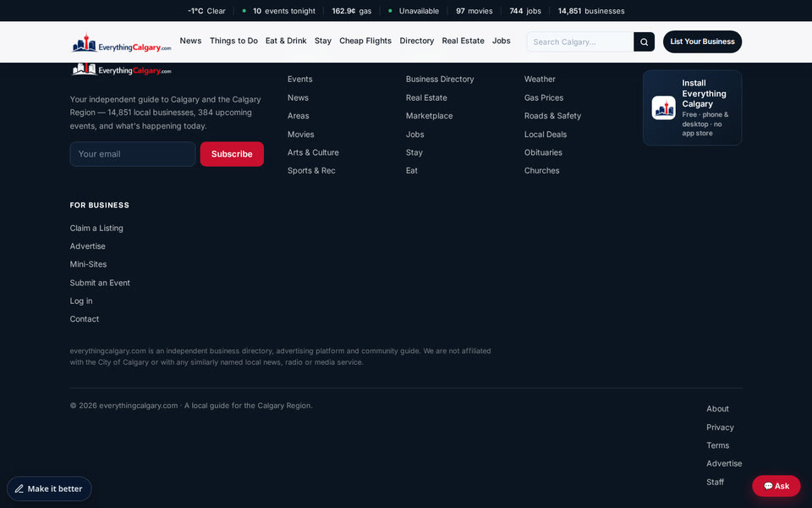812x508 pixels.
Task: View Gas Prices link
Action: click(544, 97)
